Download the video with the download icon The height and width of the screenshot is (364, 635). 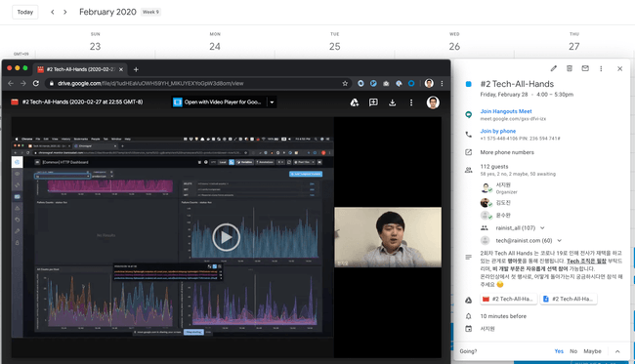(x=392, y=102)
